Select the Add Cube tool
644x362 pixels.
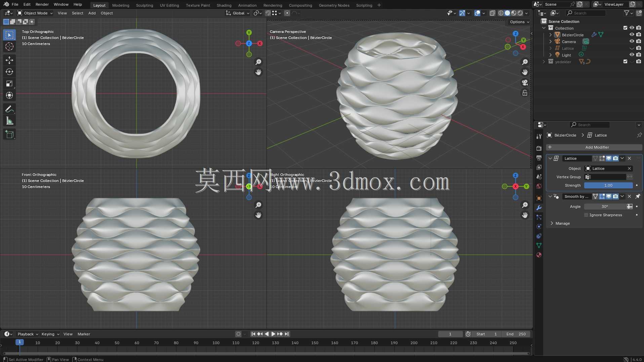9,134
